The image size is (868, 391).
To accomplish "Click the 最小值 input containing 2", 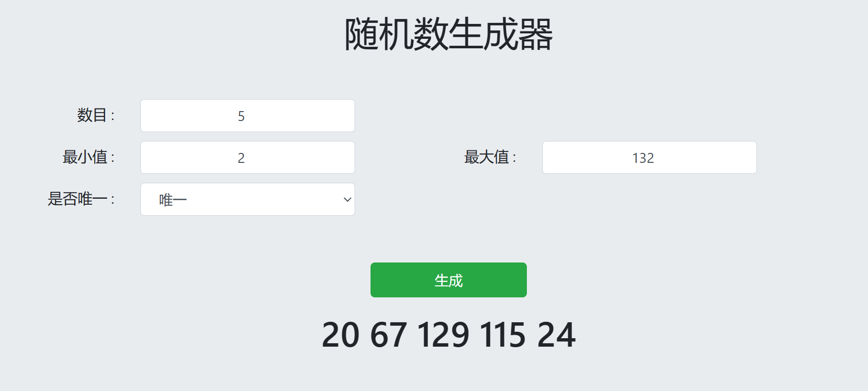I will pos(248,157).
